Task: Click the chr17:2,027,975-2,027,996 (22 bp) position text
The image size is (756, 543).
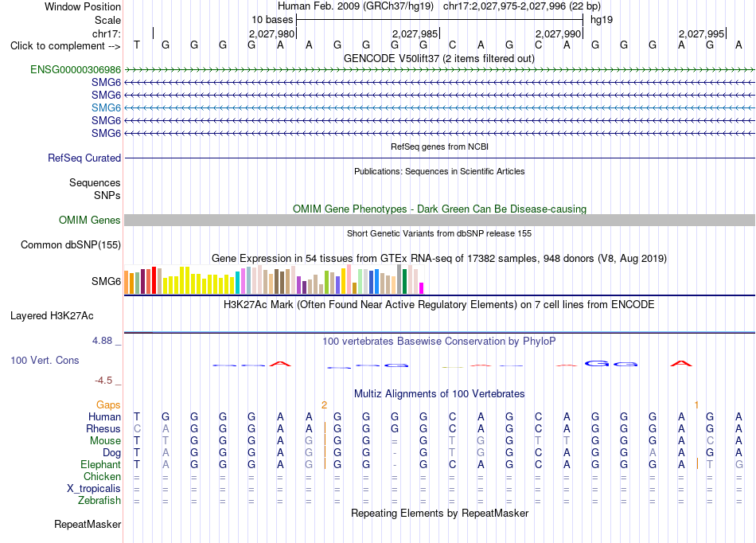Action: pos(522,6)
